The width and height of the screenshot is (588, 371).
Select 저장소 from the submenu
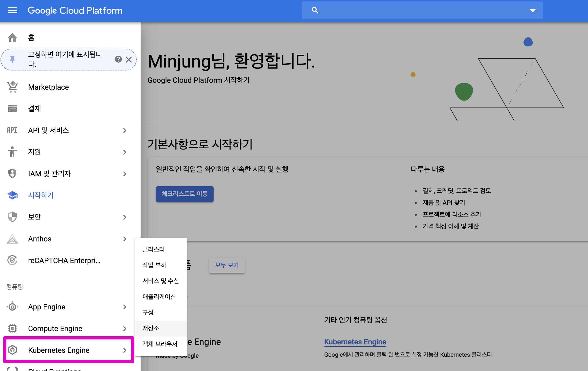[161, 328]
